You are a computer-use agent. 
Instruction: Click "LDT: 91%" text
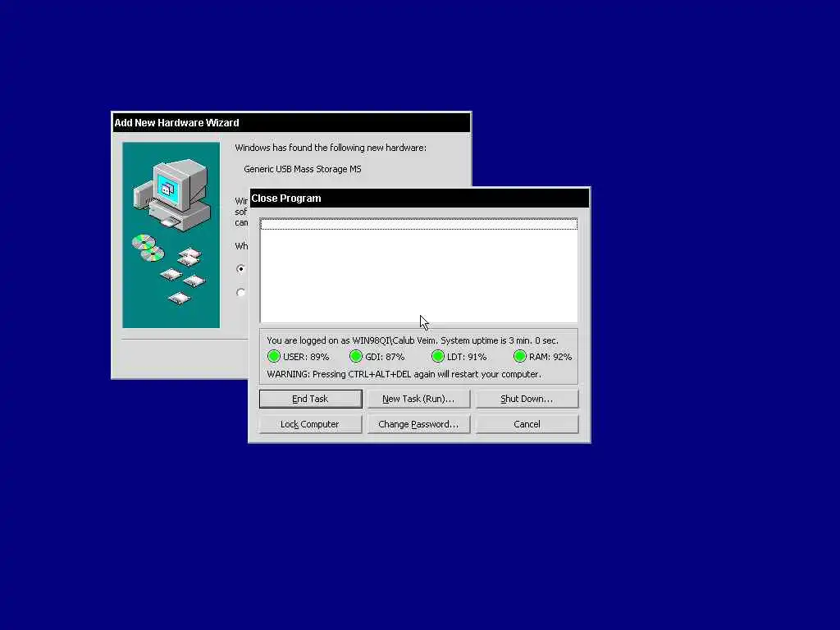point(467,357)
